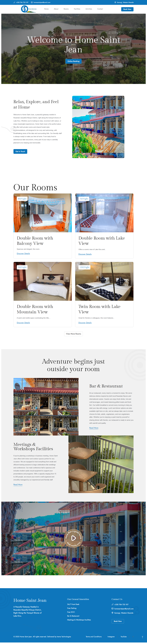Click Read More under Bar & Restaurant
147x644 pixels.
coord(94,428)
